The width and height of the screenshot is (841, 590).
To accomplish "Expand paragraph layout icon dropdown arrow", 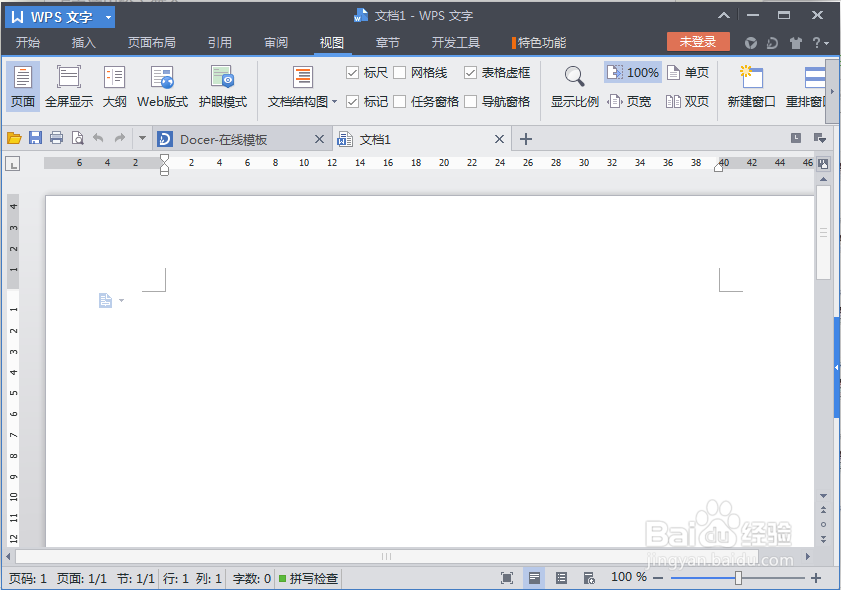I will click(122, 300).
